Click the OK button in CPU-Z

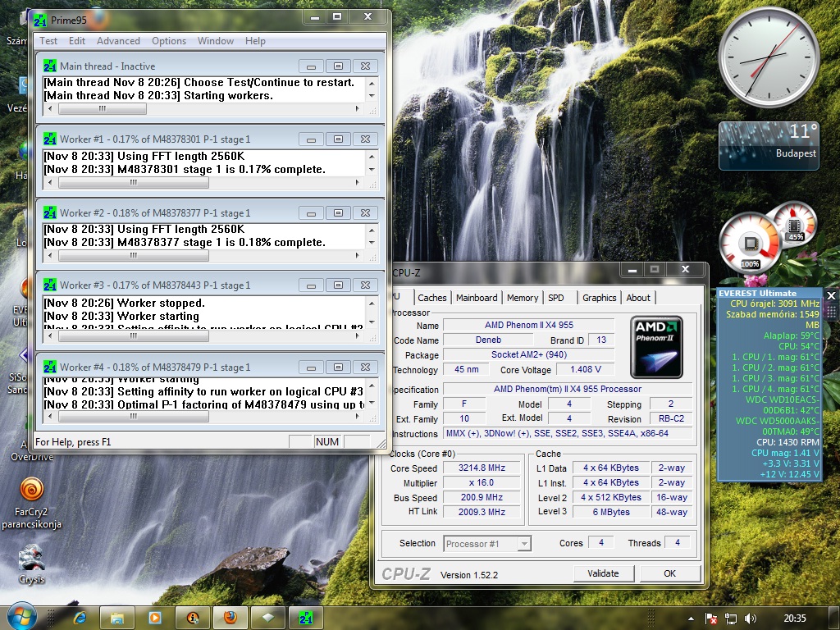(669, 573)
